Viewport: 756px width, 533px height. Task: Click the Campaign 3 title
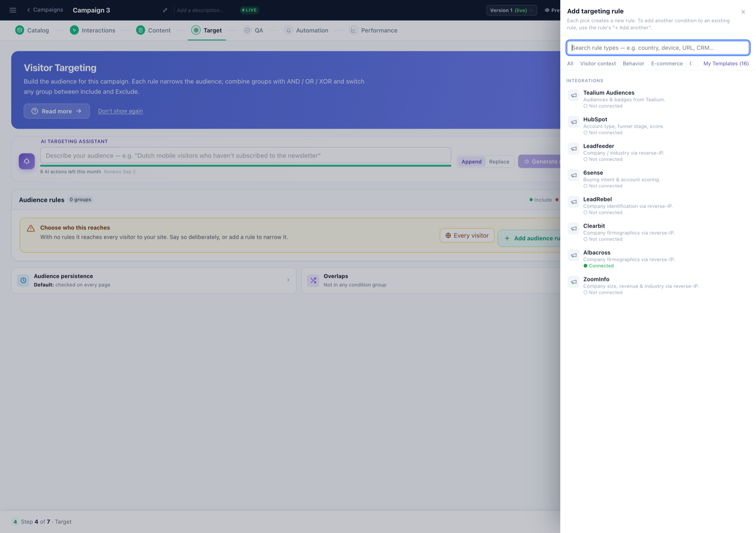91,10
